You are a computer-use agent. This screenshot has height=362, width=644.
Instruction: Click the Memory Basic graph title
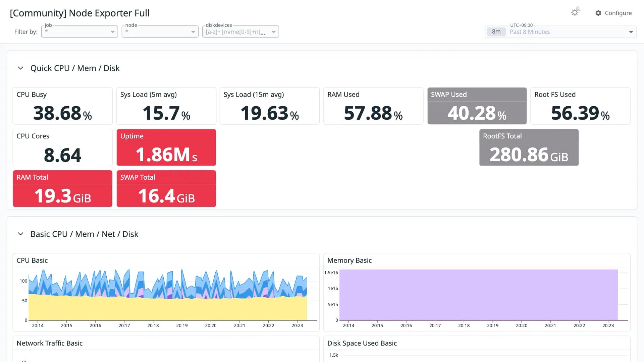point(350,260)
